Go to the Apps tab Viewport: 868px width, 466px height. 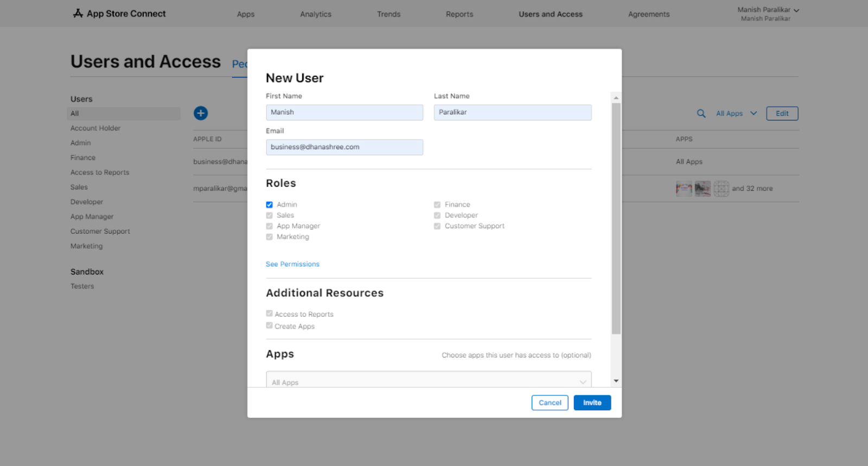tap(246, 14)
